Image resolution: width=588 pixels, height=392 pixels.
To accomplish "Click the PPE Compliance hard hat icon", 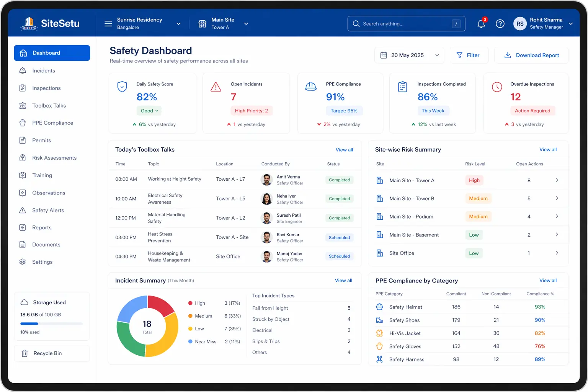I will 311,87.
